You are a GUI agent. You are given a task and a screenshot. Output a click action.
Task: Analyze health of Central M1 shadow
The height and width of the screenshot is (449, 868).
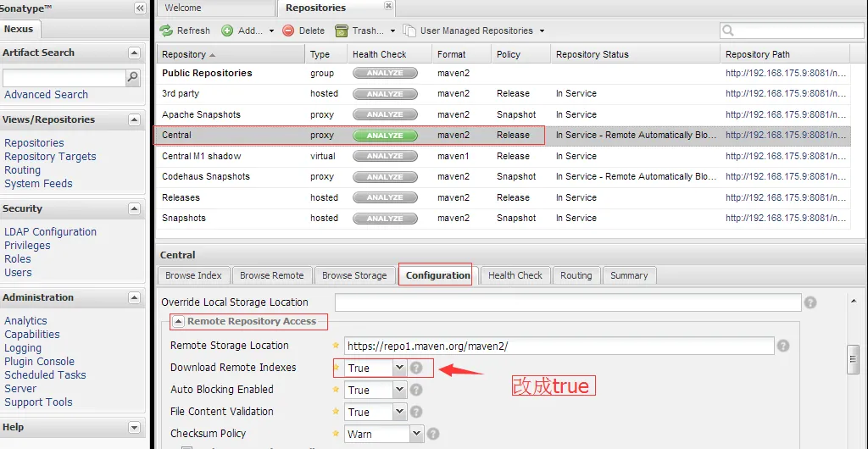pyautogui.click(x=385, y=156)
